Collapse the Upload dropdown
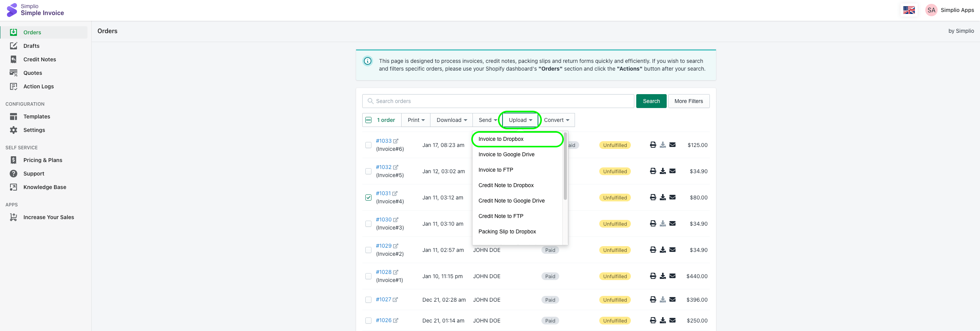The image size is (980, 331). [x=520, y=120]
